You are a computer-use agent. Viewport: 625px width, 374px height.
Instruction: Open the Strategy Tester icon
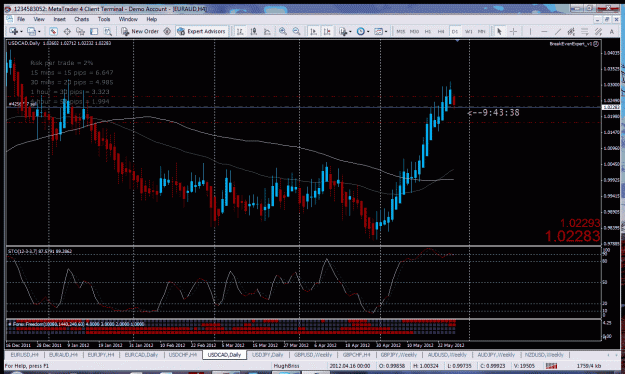pyautogui.click(x=108, y=31)
